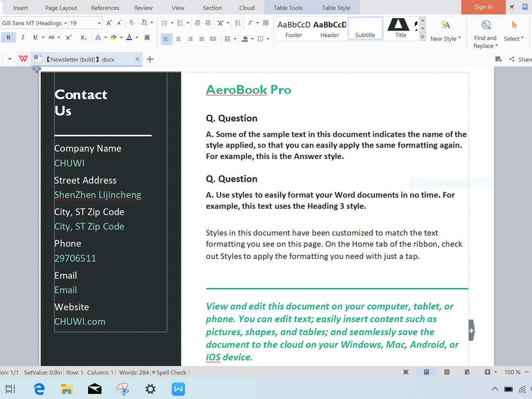Align text left
Screen dimensions: 532x399
(x=166, y=39)
